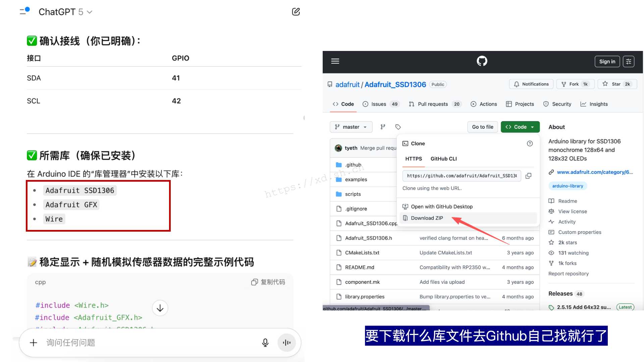Open the www.adafruit.com category link

tap(594, 172)
